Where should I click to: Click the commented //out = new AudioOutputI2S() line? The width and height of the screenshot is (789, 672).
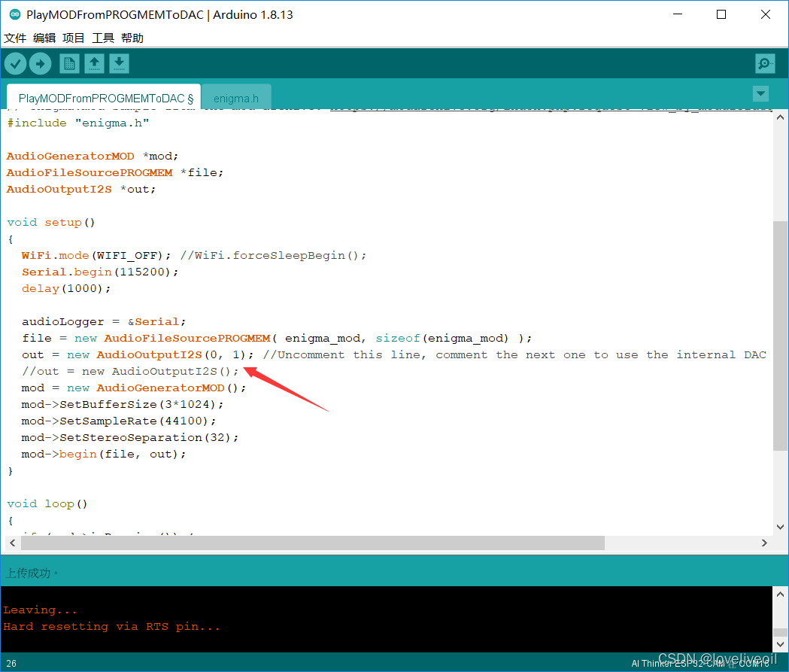click(130, 372)
